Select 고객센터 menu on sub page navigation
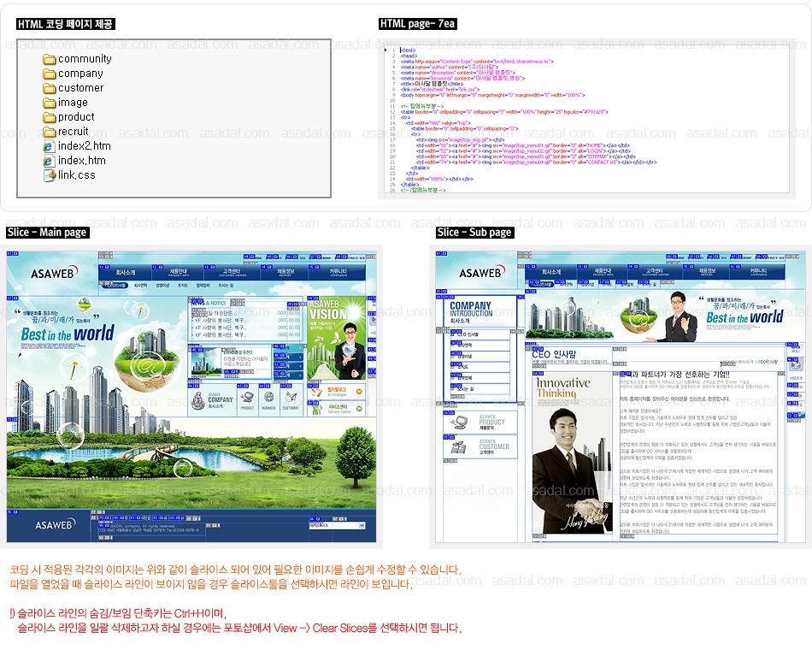812x650 pixels. 655,273
